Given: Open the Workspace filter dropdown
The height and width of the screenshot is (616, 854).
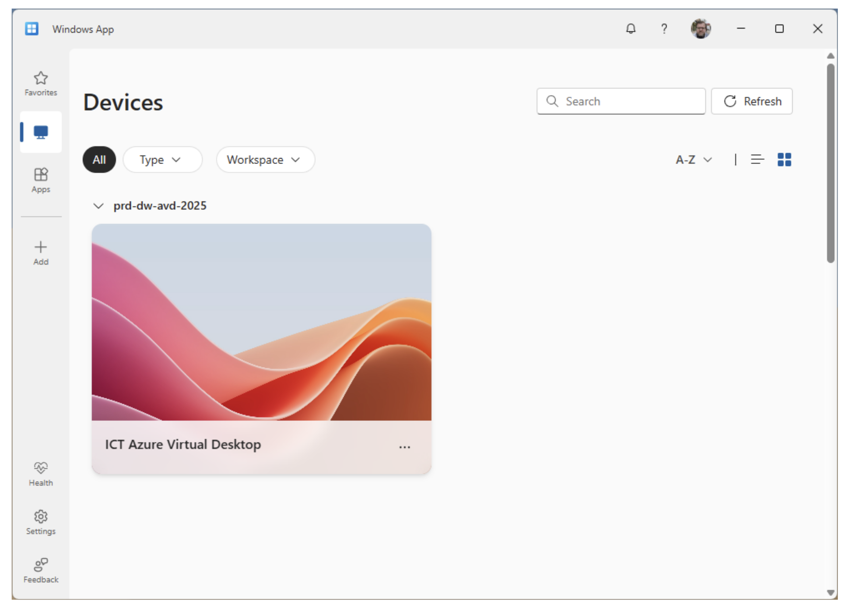Looking at the screenshot, I should (x=265, y=159).
